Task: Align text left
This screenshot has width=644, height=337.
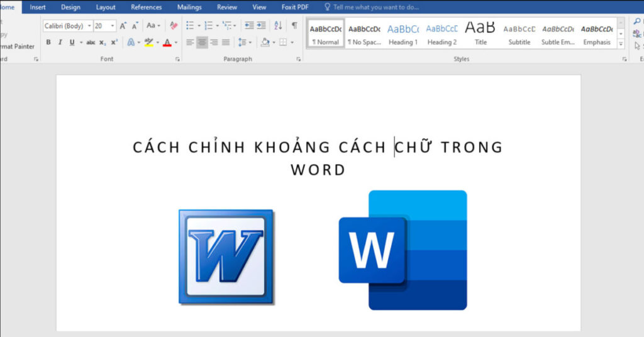Action: (x=190, y=42)
